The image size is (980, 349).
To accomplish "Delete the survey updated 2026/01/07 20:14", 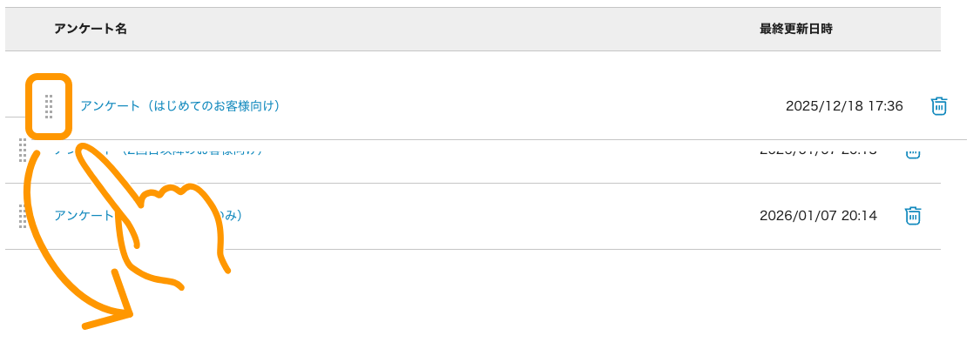I will [x=912, y=216].
